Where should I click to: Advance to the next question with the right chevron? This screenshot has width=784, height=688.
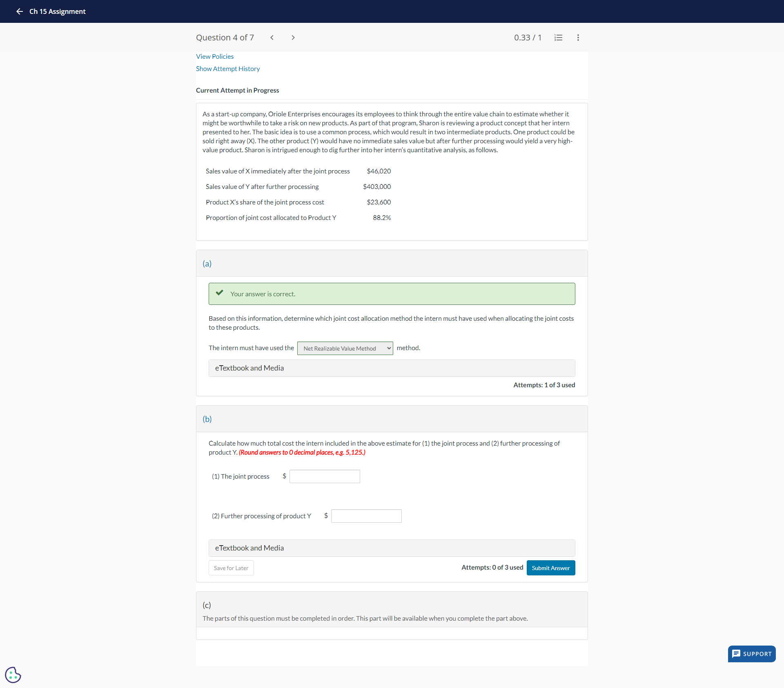[x=293, y=38]
